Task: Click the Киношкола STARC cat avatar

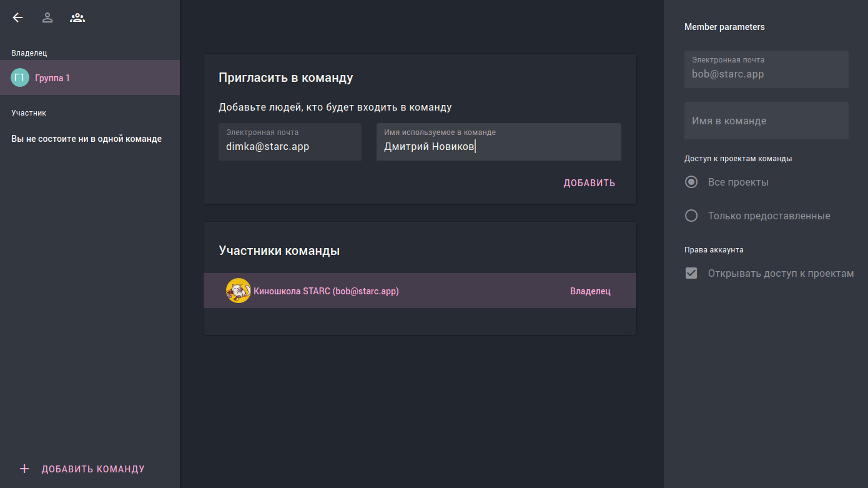Action: point(238,291)
